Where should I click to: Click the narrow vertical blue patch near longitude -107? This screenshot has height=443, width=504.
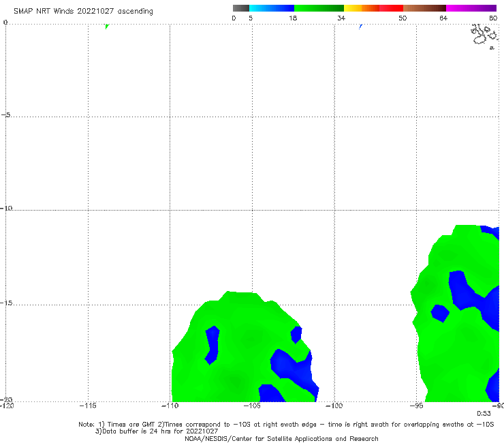pyautogui.click(x=212, y=345)
